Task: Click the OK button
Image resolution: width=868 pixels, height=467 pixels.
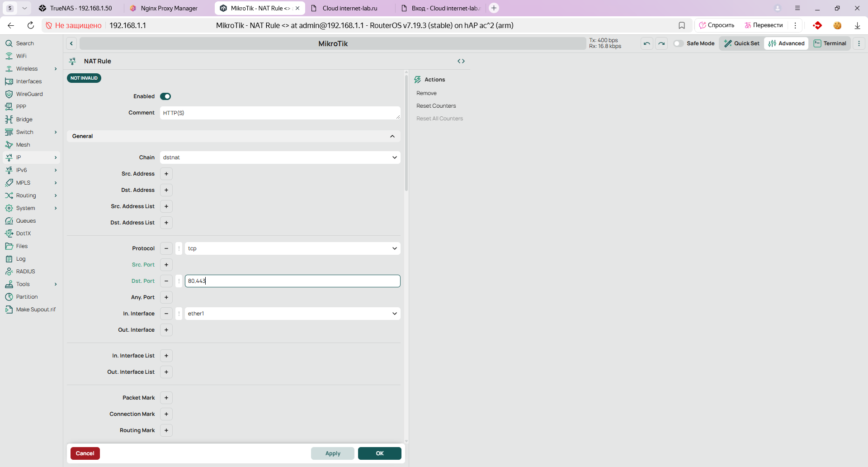Action: tap(379, 453)
